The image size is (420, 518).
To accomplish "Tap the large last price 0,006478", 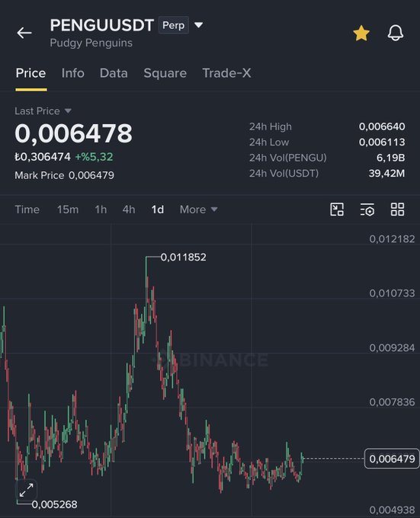I will (x=73, y=133).
